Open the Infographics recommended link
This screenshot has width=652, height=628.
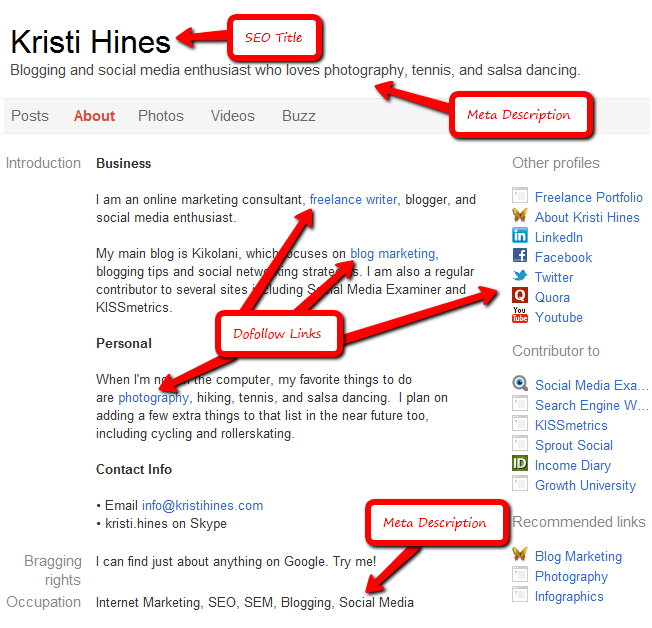tap(569, 596)
